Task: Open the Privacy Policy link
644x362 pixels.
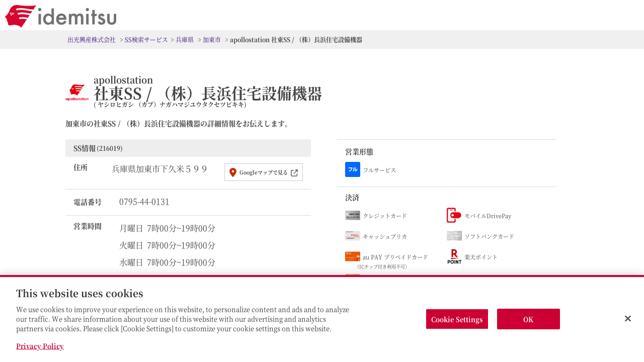Action: (x=40, y=346)
